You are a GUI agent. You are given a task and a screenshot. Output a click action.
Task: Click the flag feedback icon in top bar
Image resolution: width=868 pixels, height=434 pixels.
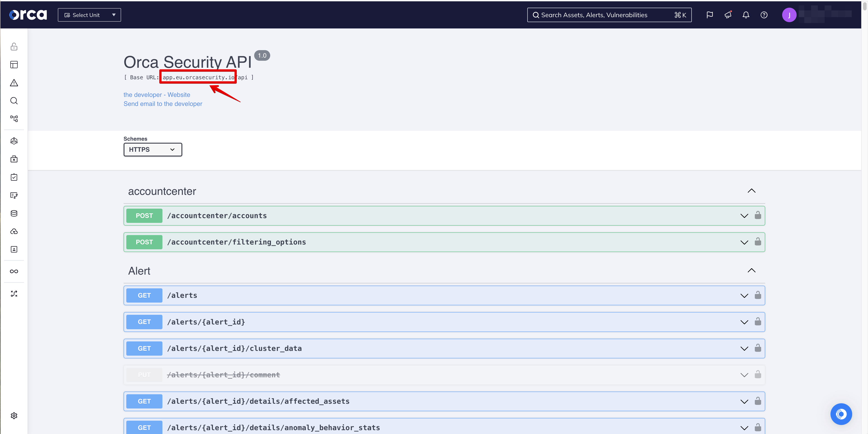coord(709,15)
